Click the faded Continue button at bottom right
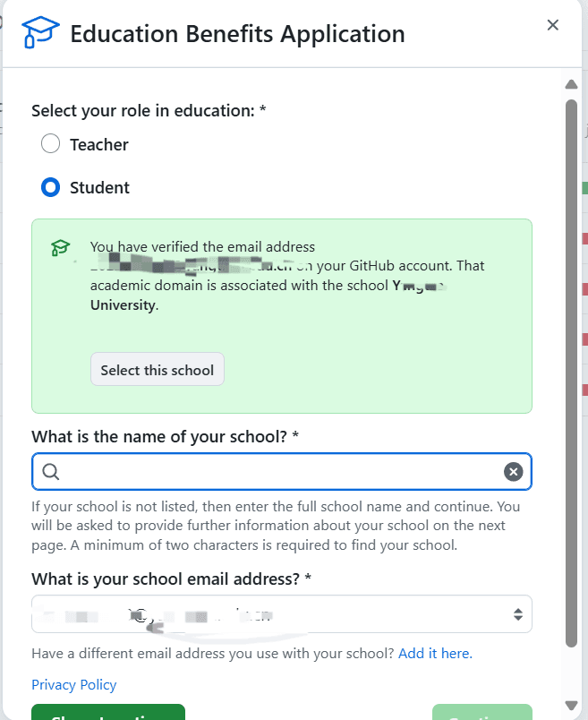 coord(481,714)
